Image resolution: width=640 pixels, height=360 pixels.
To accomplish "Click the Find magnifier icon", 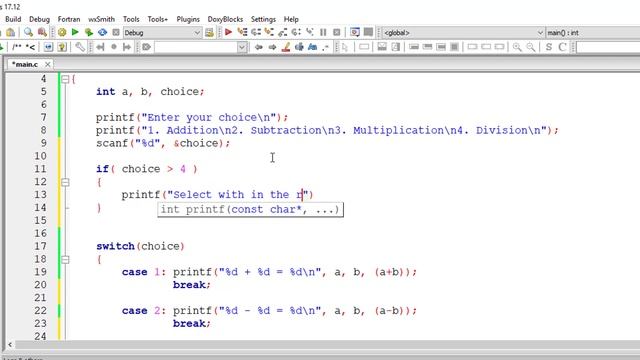I will (28, 33).
